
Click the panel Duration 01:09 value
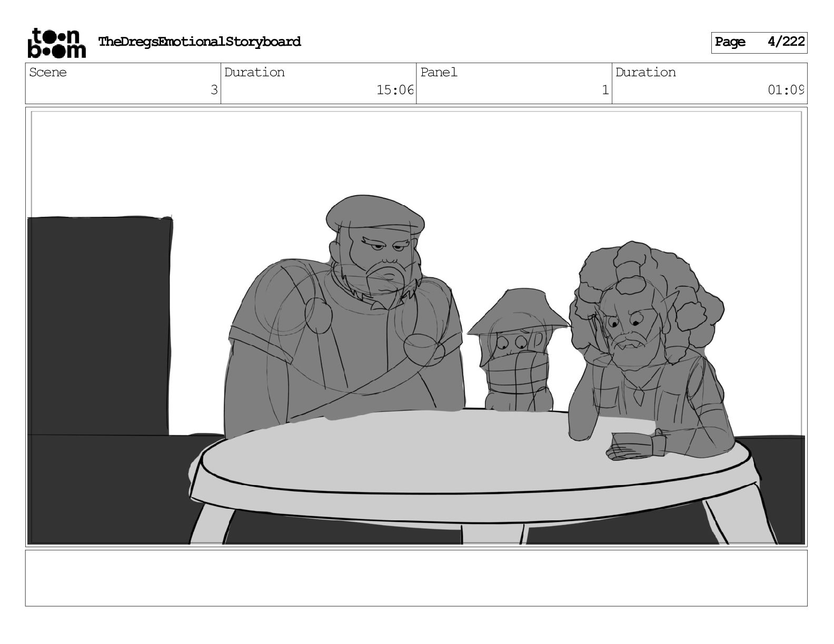click(x=786, y=90)
